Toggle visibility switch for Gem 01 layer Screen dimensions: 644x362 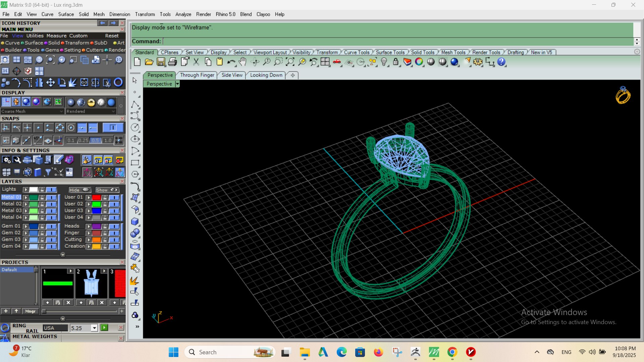[51, 226]
